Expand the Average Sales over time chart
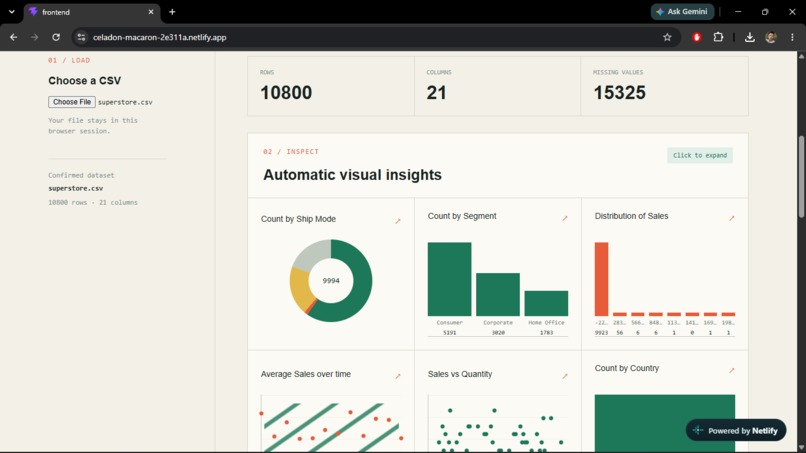 tap(398, 376)
